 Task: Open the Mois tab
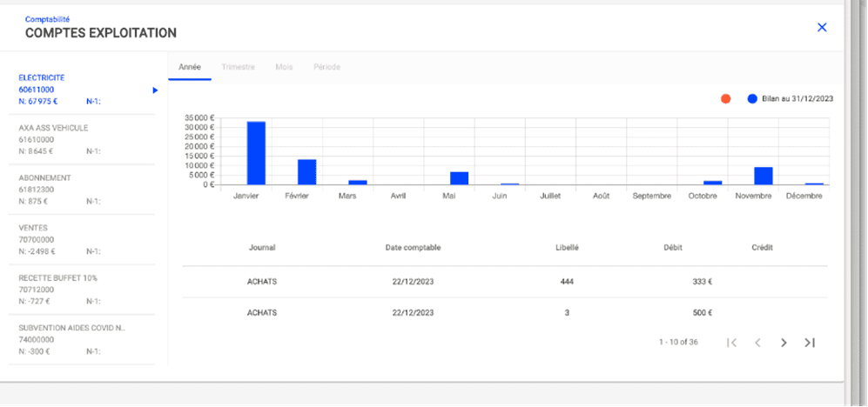[284, 67]
